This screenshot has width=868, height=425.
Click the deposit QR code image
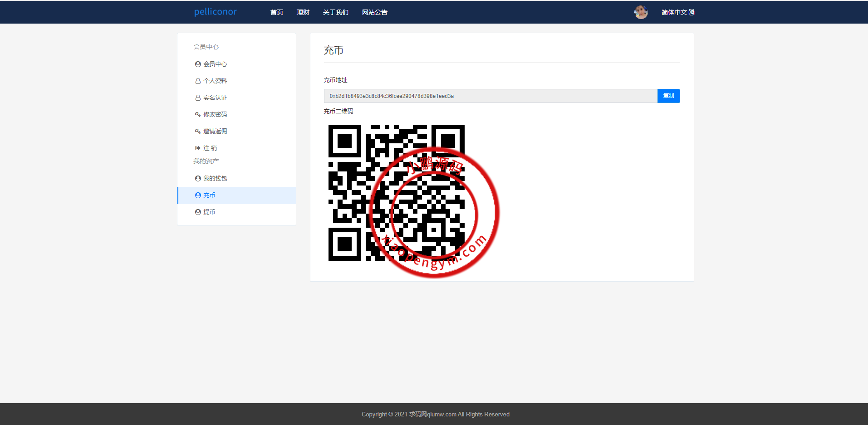pyautogui.click(x=396, y=193)
